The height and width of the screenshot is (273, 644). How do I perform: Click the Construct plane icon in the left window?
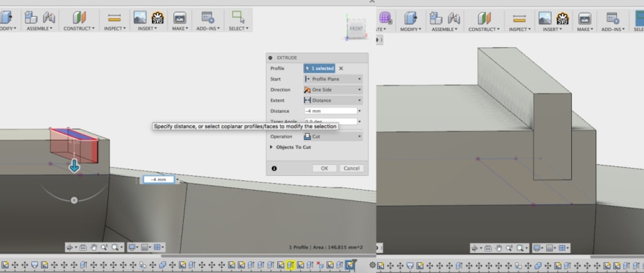click(79, 17)
